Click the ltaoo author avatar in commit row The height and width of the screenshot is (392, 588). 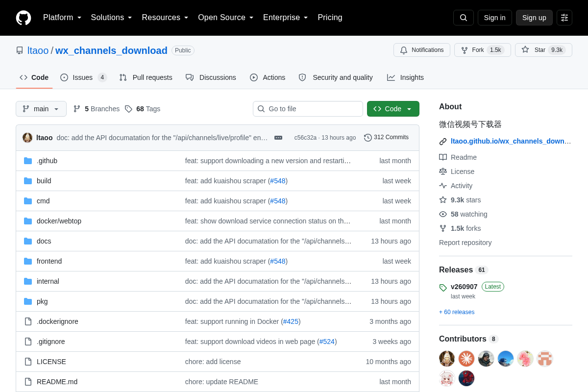coord(27,138)
